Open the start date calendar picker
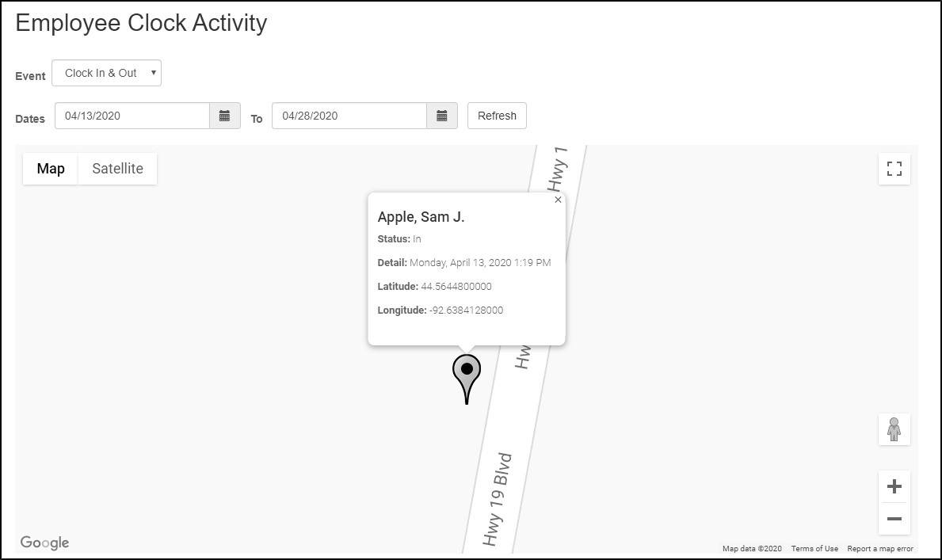The image size is (942, 560). (x=225, y=116)
